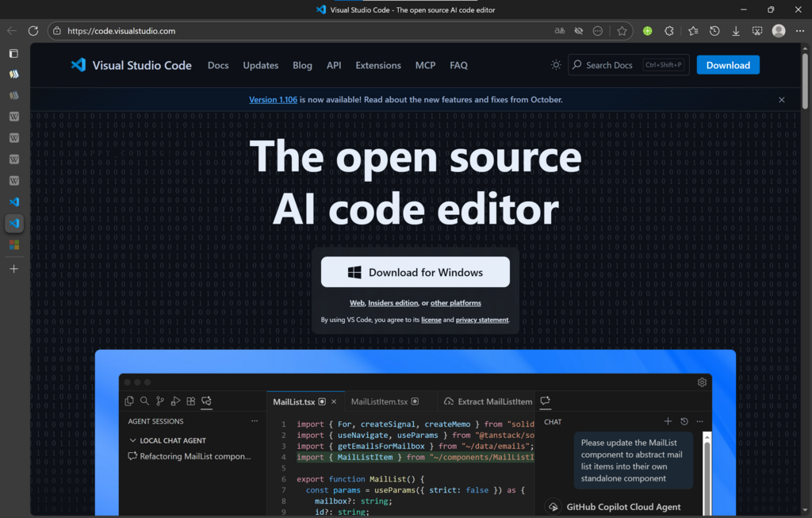Open the Extensions icon in the editor toolbar
This screenshot has width=812, height=518.
point(191,401)
